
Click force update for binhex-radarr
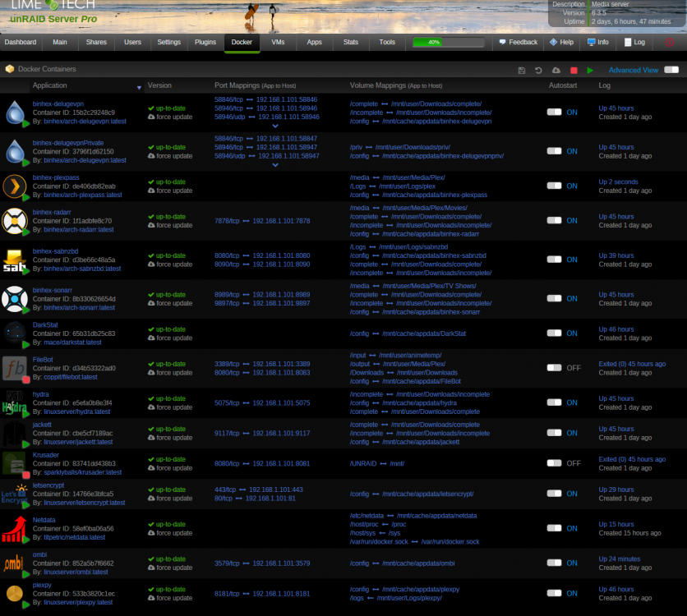[x=170, y=226]
